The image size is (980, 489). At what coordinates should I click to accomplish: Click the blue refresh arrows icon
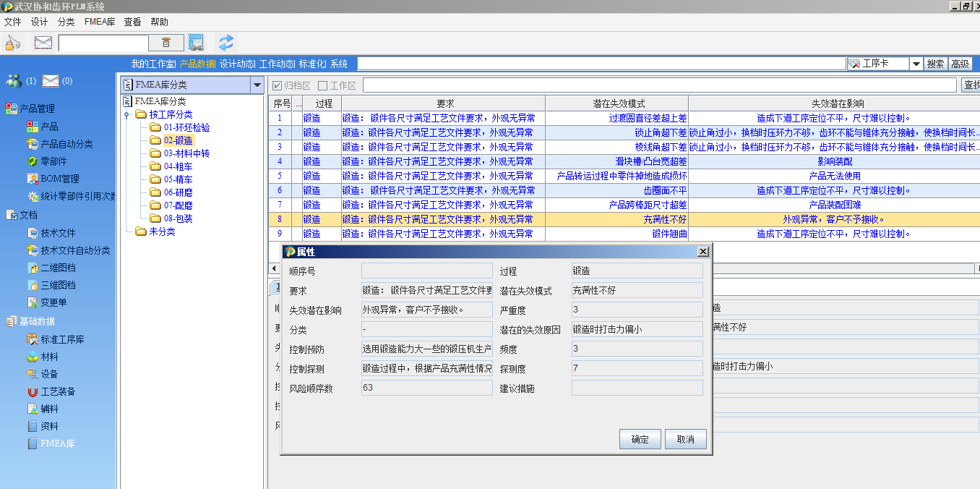pos(226,43)
